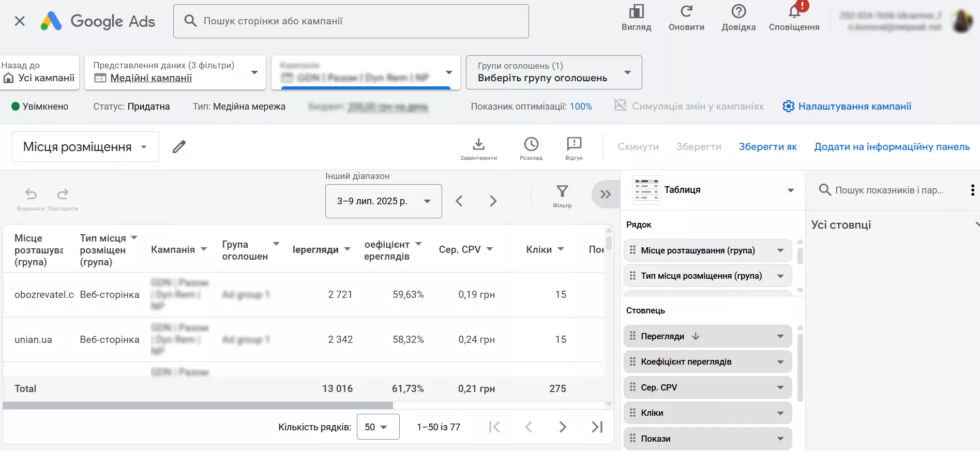The width and height of the screenshot is (980, 451).
Task: Open Таблиця visualization type dropdown
Action: pyautogui.click(x=713, y=190)
